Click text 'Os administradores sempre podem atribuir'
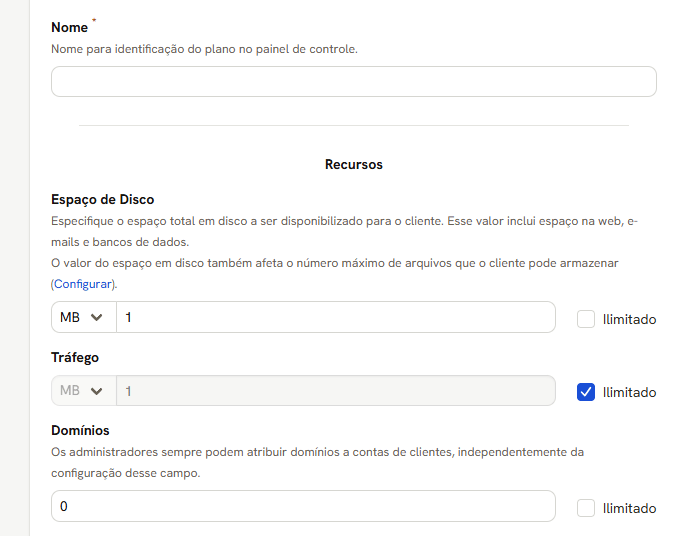This screenshot has height=536, width=679. pyautogui.click(x=169, y=452)
